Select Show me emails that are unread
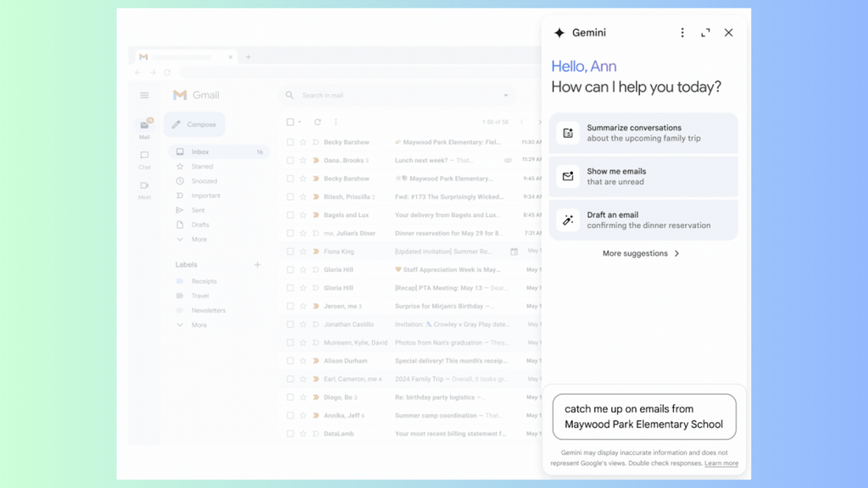This screenshot has width=868, height=488. 643,176
